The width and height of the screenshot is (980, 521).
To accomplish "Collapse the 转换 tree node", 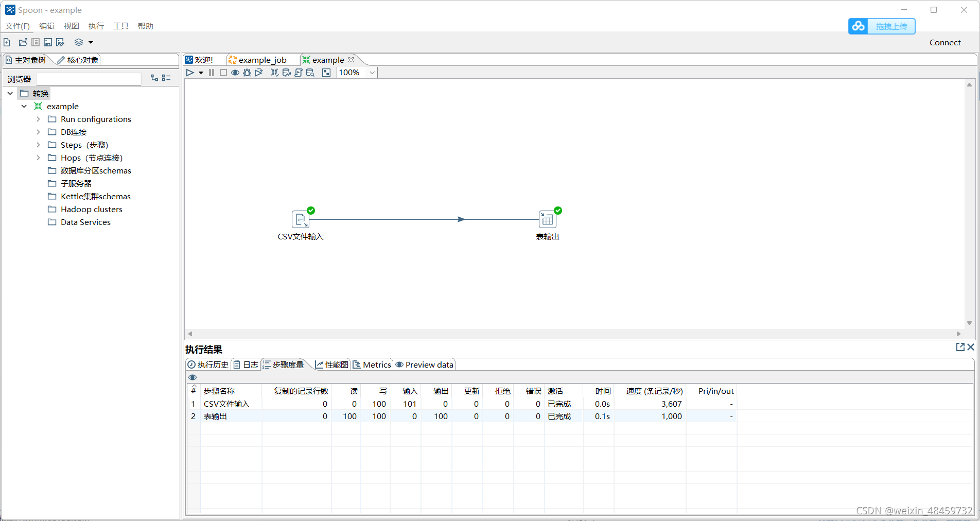I will (10, 93).
